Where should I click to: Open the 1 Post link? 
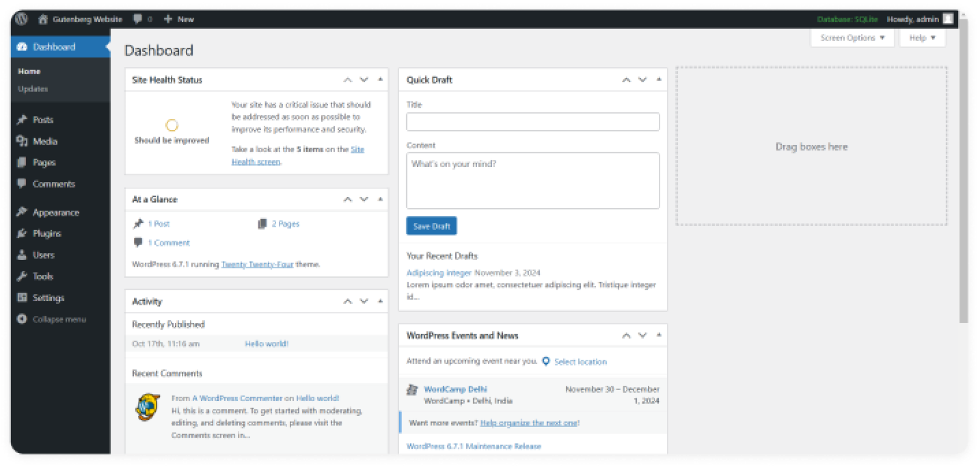[x=159, y=224]
